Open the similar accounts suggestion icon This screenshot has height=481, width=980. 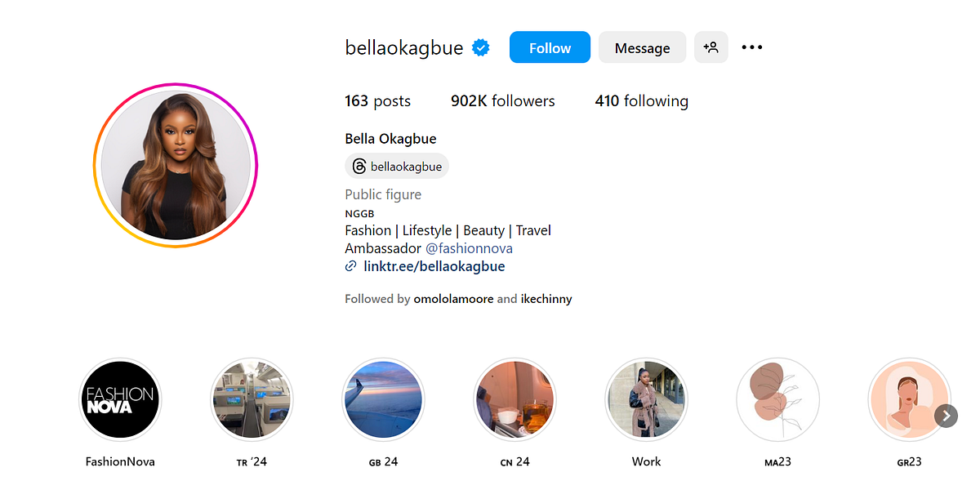coord(710,47)
